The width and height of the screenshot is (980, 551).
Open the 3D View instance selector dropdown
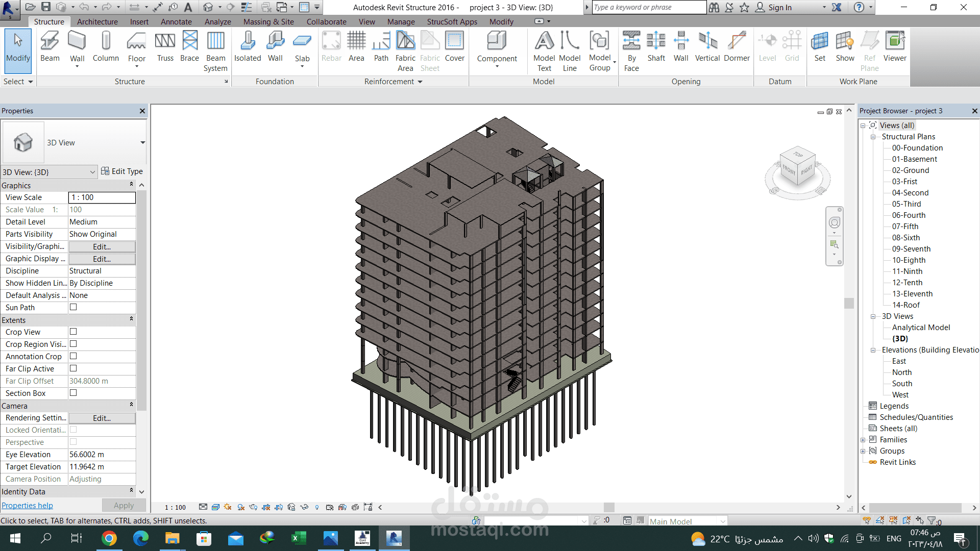point(92,172)
